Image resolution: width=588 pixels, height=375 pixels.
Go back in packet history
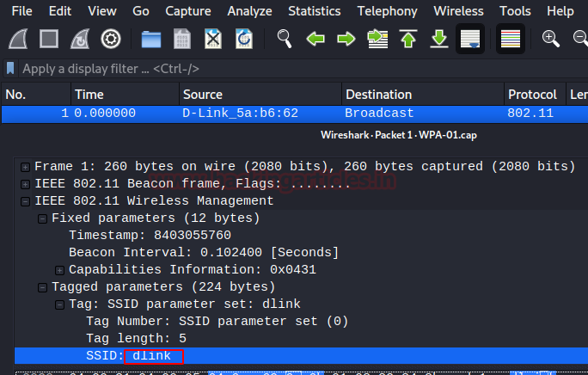315,39
